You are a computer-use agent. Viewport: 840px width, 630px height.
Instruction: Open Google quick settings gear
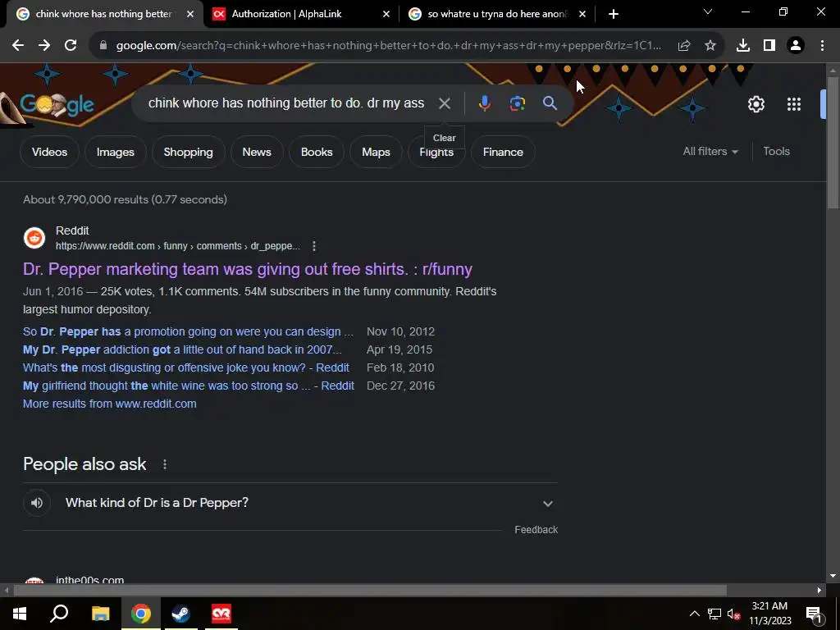point(756,104)
